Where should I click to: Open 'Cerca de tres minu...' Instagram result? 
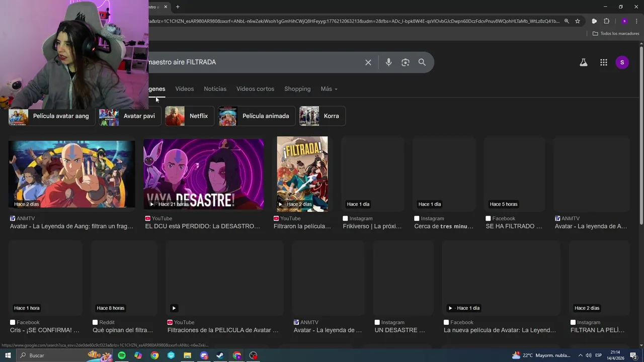pos(444,226)
